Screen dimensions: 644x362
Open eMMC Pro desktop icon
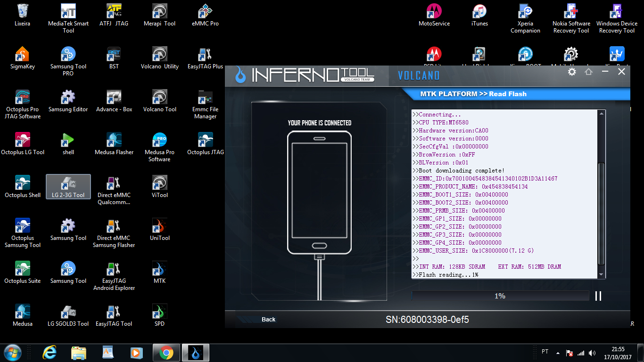205,15
